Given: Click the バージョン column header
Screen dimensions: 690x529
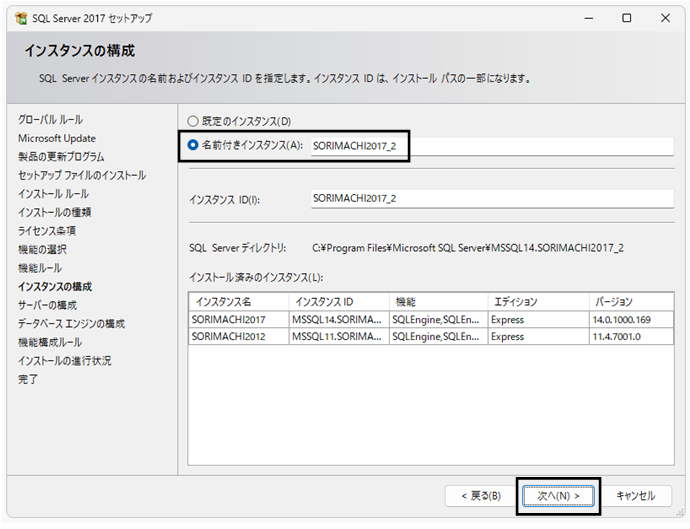Looking at the screenshot, I should point(631,302).
